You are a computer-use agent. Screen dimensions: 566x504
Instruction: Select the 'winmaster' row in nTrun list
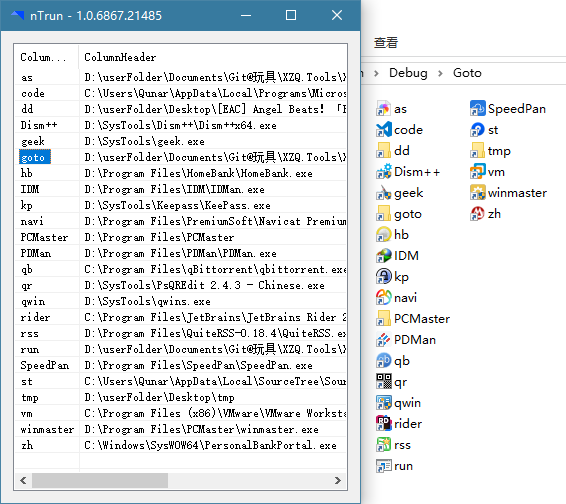click(x=180, y=429)
